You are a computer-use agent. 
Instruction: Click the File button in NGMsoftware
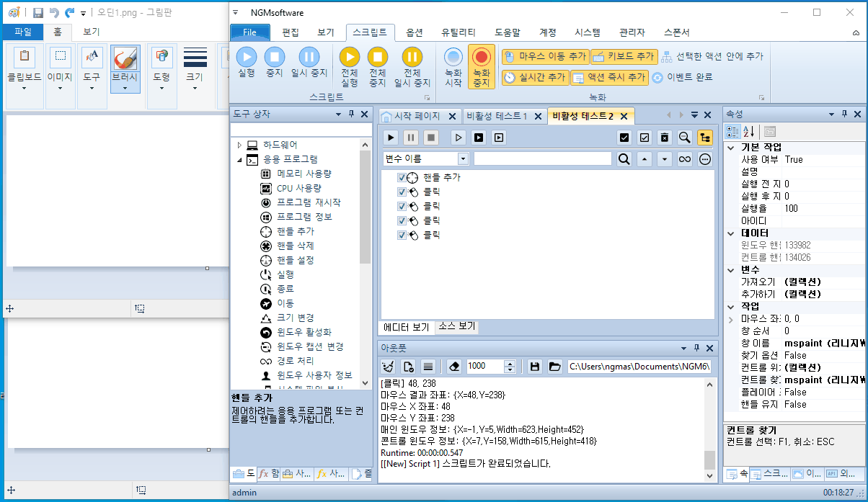click(249, 32)
